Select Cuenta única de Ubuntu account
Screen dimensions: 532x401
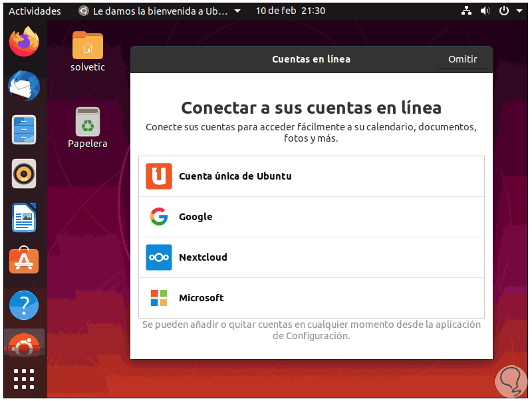[311, 176]
